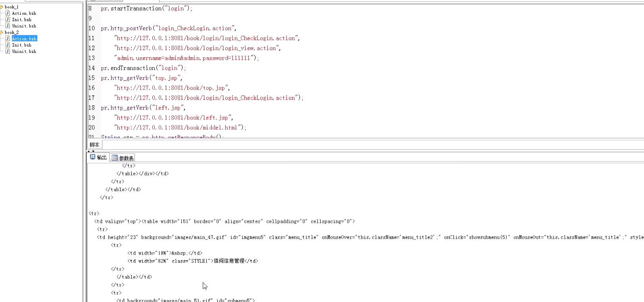The width and height of the screenshot is (644, 302).
Task: Switch to the 输出 output tab
Action: tap(98, 158)
